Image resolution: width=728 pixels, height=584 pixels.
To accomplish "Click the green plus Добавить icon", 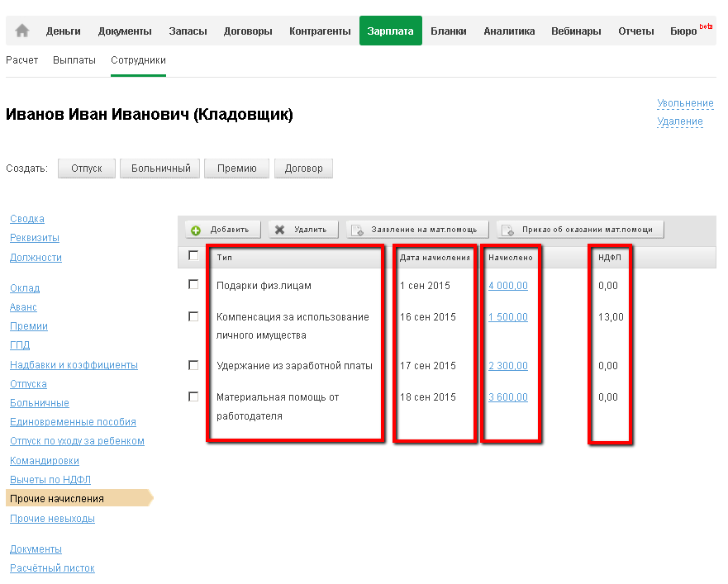I will point(196,230).
